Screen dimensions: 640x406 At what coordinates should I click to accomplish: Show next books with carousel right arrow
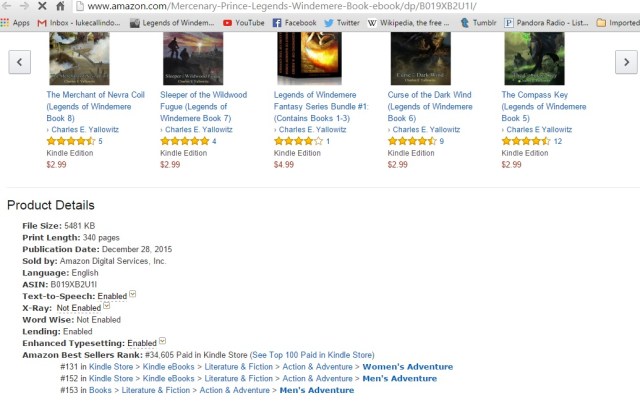[626, 62]
